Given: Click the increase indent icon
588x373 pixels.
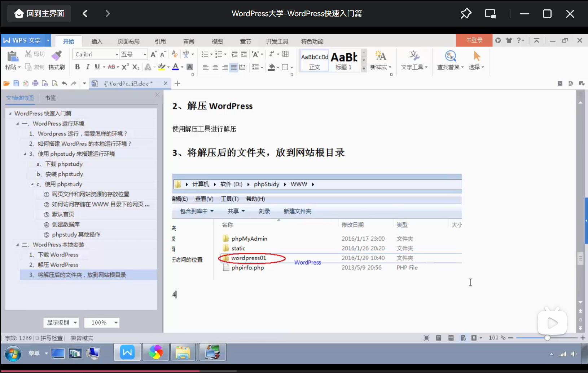Looking at the screenshot, I should (244, 54).
